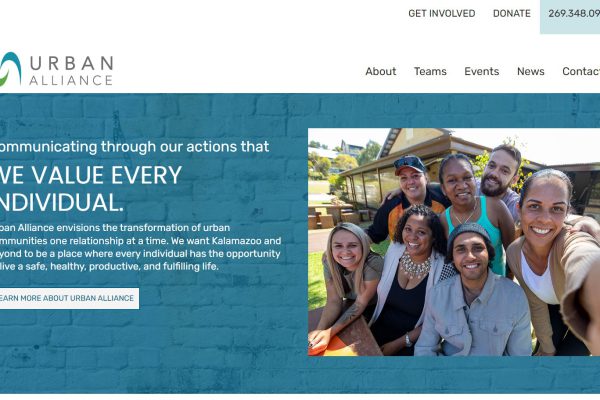
Task: Click the phone number box
Action: 570,17
